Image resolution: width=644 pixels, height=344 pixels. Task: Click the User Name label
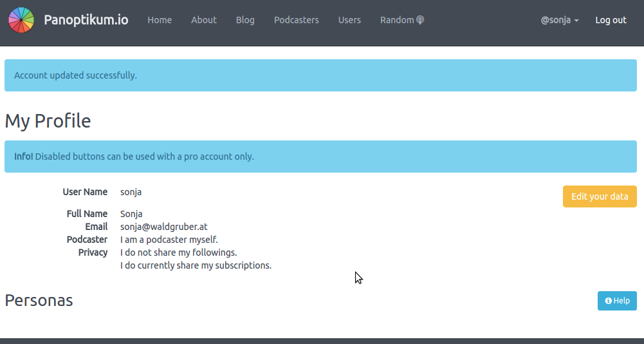tap(85, 192)
